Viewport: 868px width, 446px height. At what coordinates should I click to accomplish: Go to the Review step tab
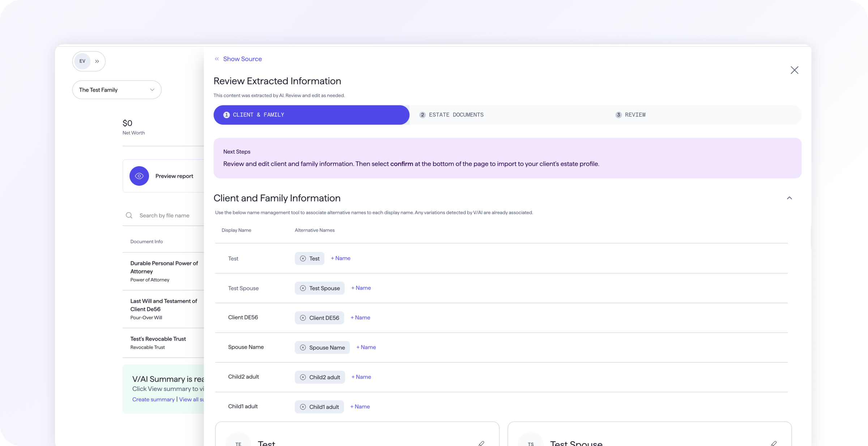pyautogui.click(x=635, y=115)
